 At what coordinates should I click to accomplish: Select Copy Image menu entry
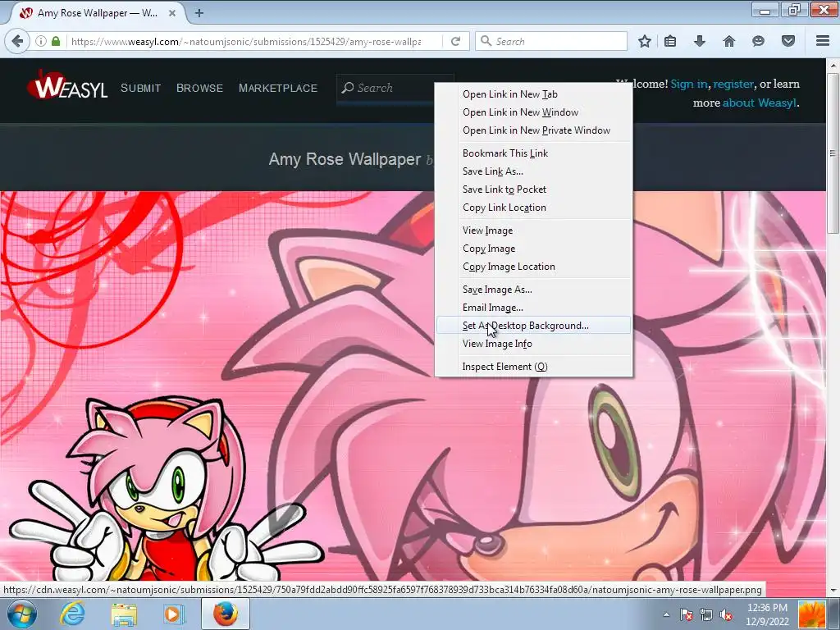pyautogui.click(x=533, y=249)
